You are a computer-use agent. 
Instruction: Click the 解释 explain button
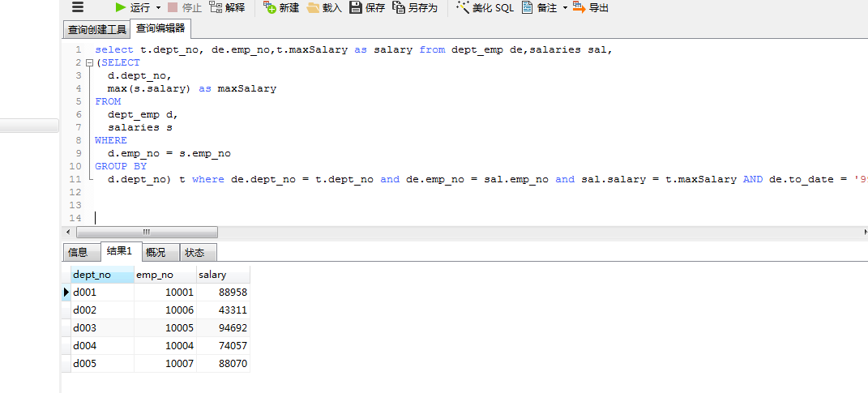227,8
